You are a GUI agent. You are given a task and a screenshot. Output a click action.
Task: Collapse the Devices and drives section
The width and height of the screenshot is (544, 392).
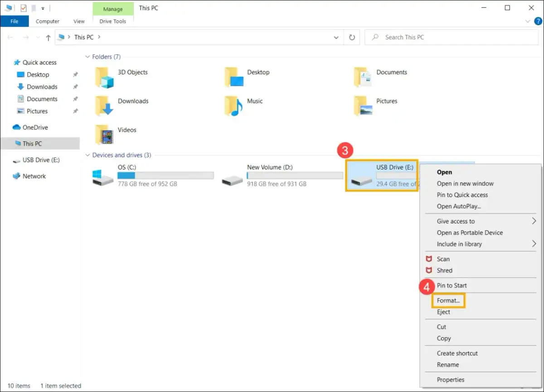pos(87,155)
